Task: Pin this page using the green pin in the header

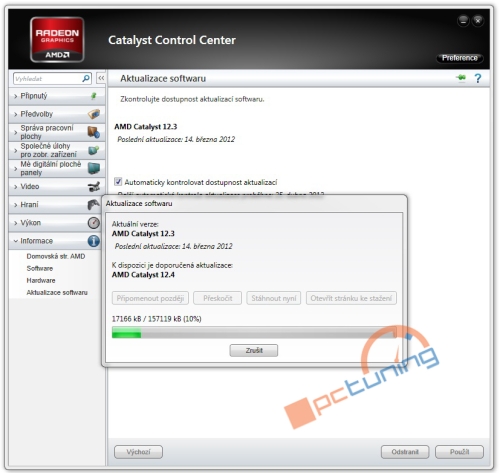Action: point(461,78)
